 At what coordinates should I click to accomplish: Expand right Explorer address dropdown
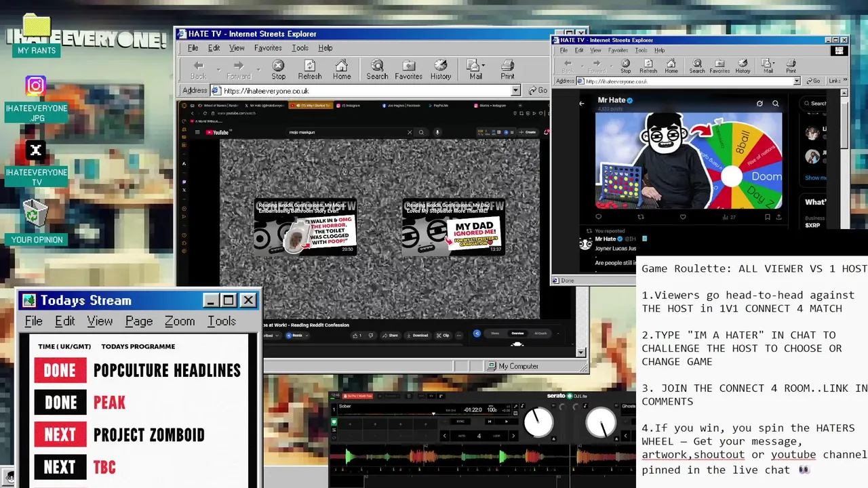coord(796,81)
